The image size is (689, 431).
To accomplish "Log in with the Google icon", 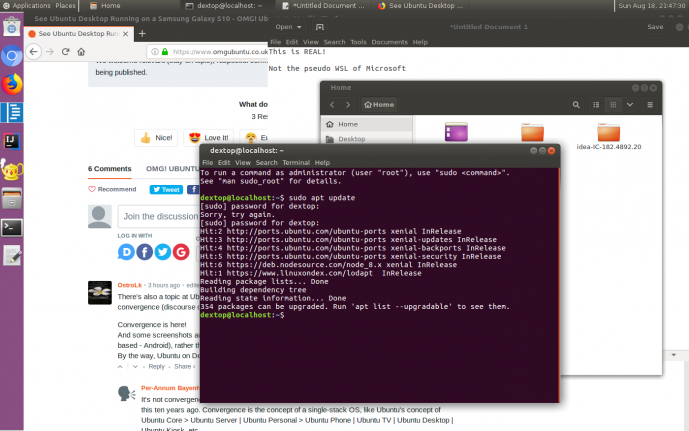I will tap(181, 252).
